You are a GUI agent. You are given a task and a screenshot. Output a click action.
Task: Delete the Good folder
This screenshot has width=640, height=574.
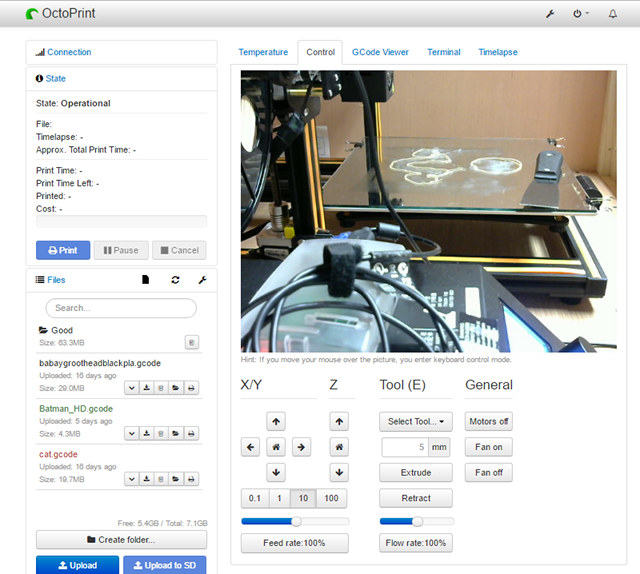(192, 342)
